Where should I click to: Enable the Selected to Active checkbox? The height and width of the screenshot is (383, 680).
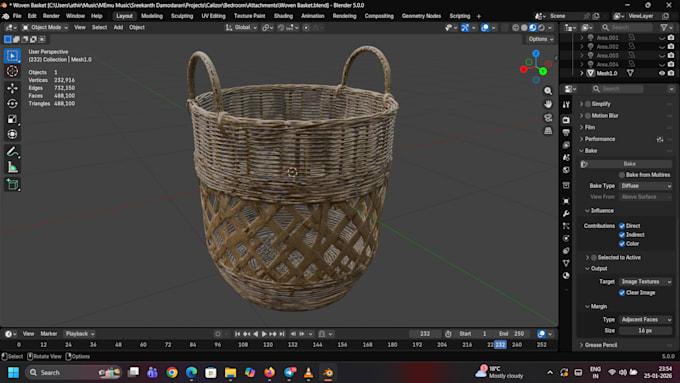tap(594, 258)
